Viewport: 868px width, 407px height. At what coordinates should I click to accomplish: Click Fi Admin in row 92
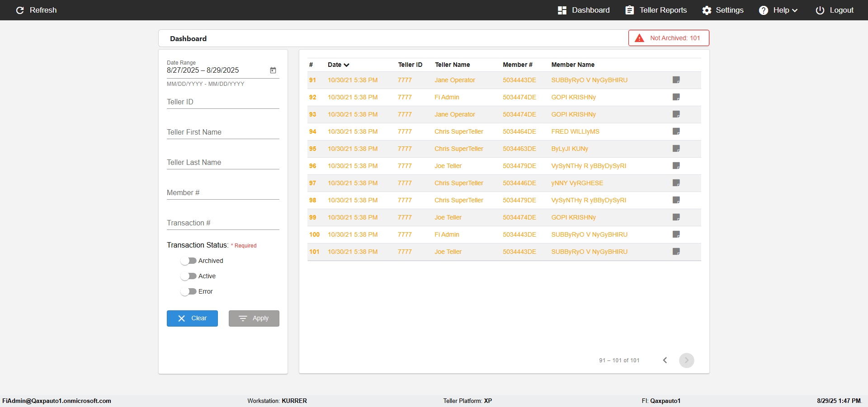pos(447,97)
